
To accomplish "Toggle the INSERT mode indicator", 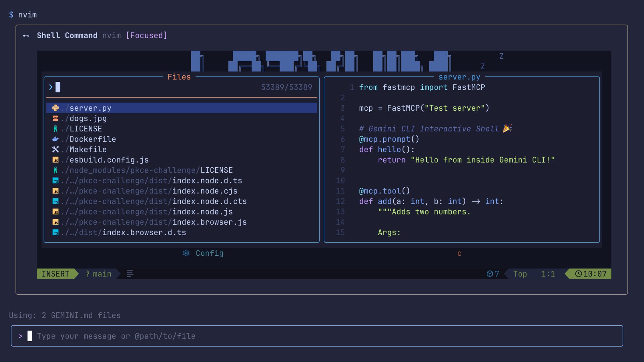I will 55,274.
